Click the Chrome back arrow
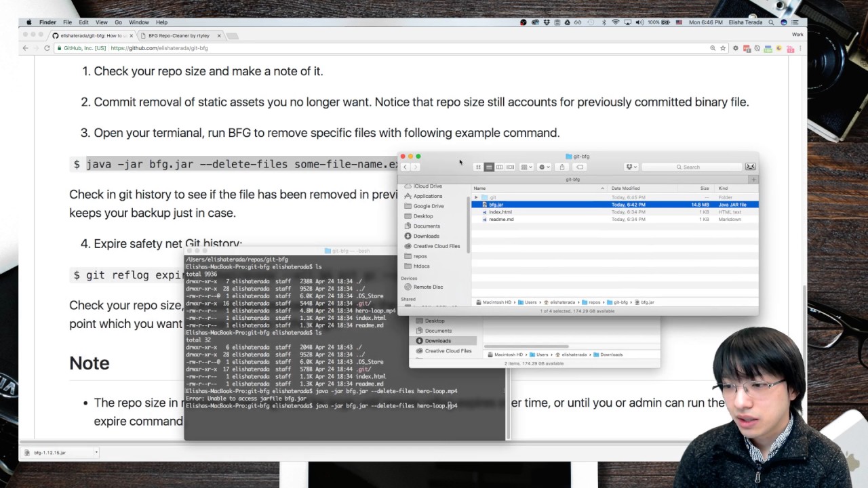 point(25,48)
